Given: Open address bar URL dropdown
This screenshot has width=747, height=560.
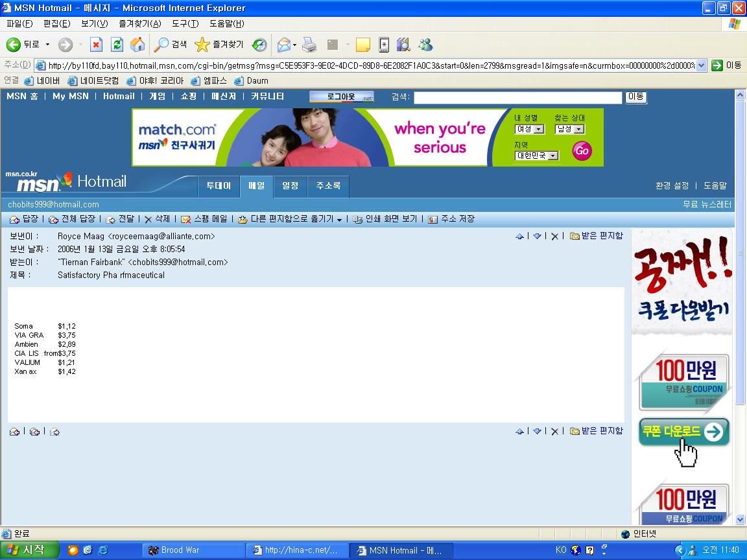Looking at the screenshot, I should click(701, 65).
